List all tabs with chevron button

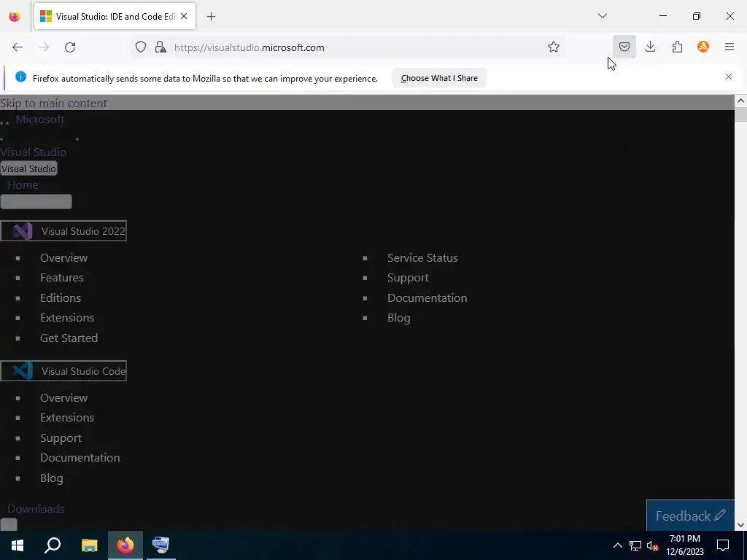(602, 16)
